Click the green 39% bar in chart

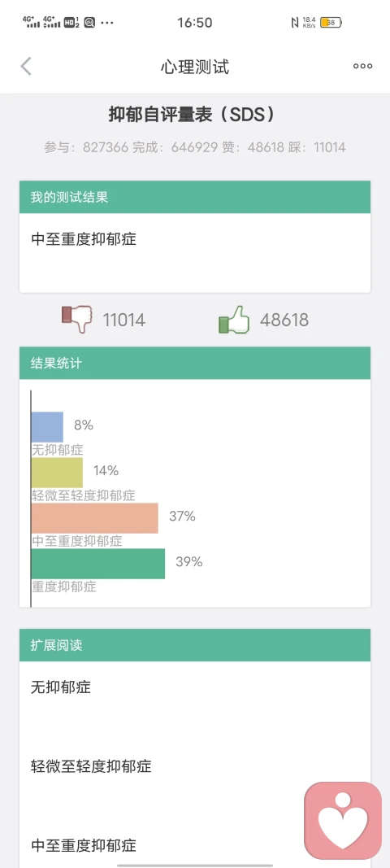(x=98, y=564)
